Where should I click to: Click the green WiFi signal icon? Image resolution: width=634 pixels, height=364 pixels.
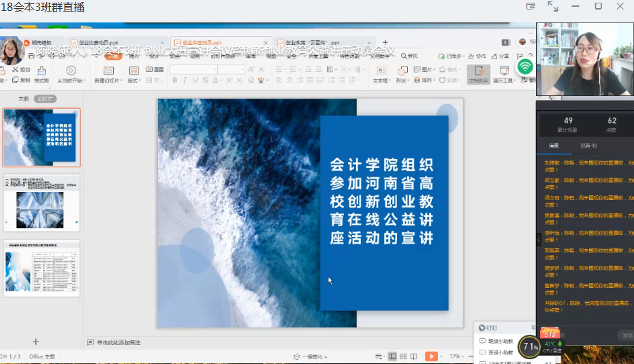(x=524, y=67)
